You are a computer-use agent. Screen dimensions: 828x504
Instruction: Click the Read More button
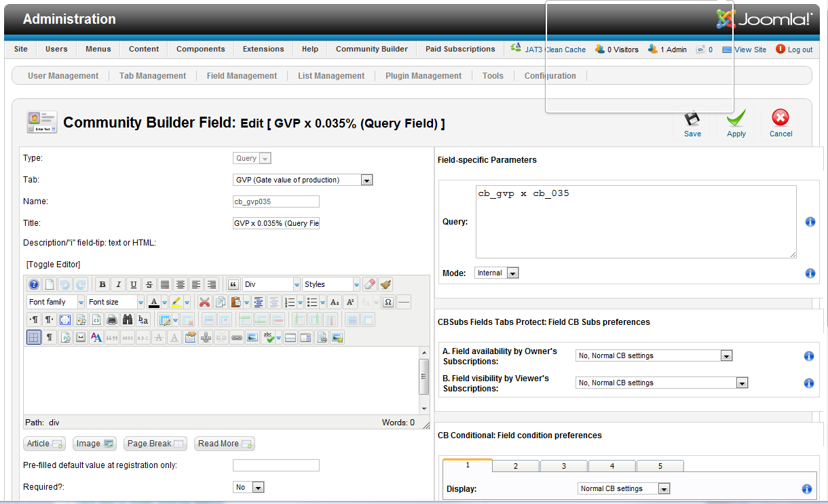point(225,444)
